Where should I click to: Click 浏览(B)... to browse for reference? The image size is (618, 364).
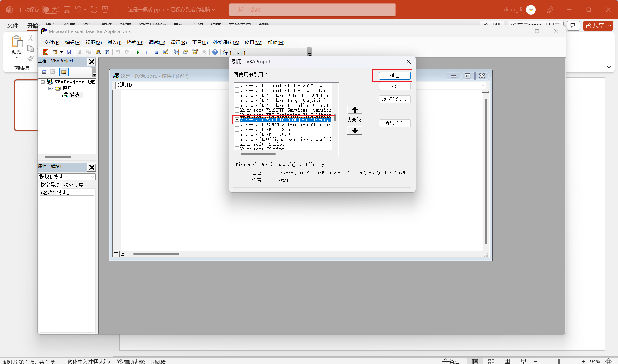click(x=394, y=99)
